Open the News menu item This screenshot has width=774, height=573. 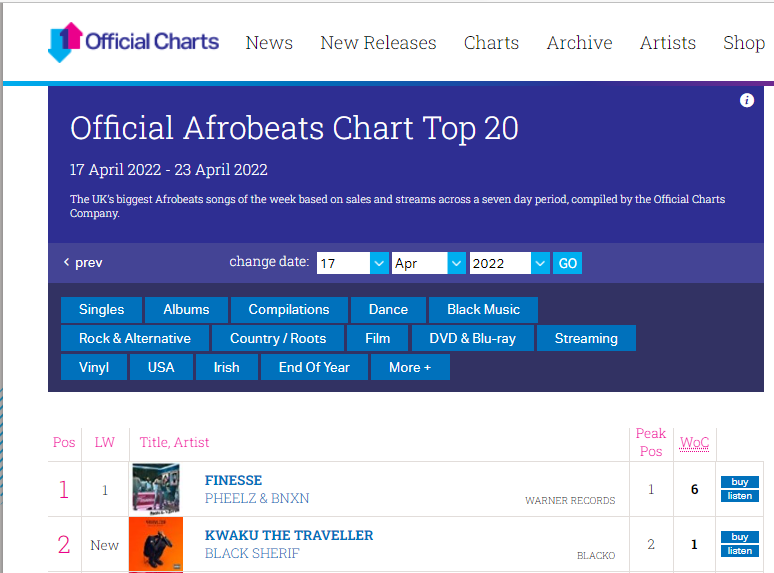(269, 43)
